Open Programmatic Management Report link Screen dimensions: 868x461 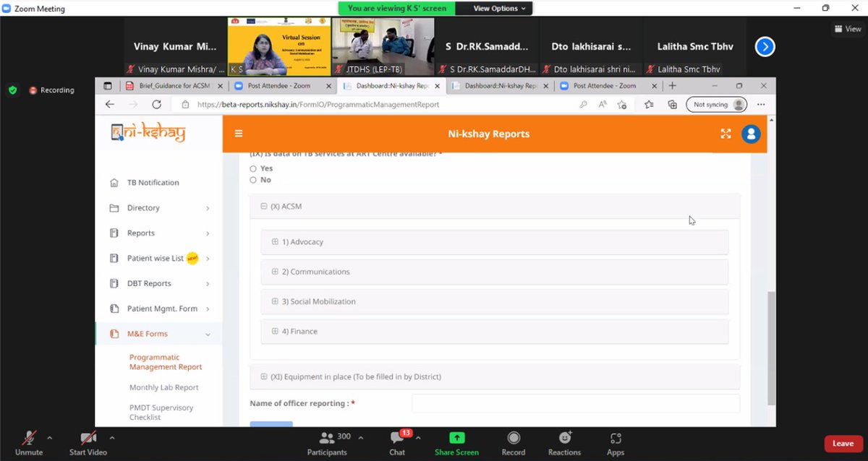point(166,362)
